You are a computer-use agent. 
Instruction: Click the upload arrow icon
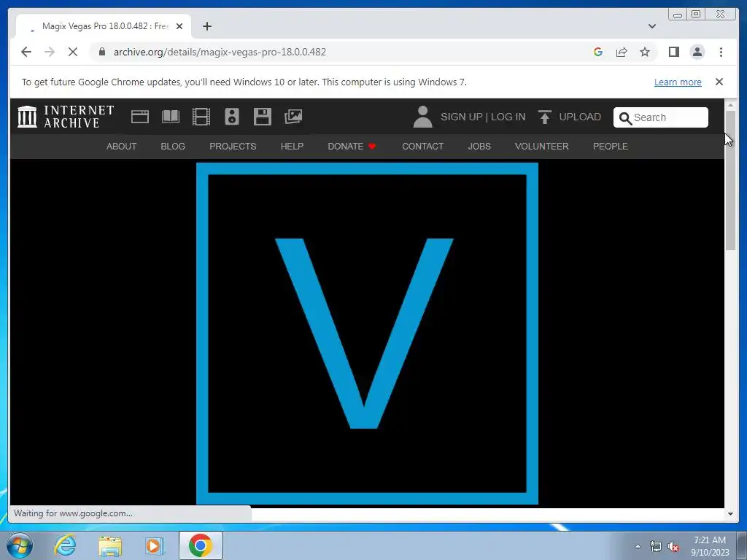pyautogui.click(x=544, y=117)
